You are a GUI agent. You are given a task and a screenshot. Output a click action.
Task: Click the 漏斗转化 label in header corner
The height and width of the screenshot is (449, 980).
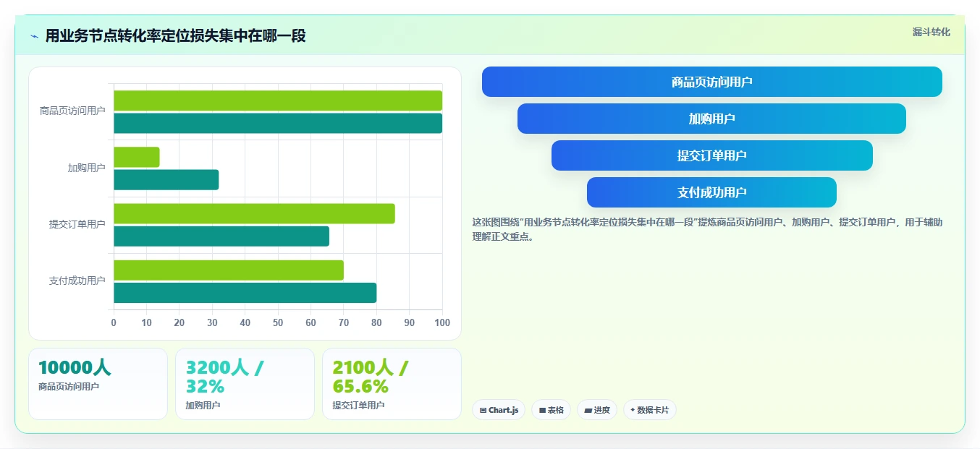tap(931, 32)
